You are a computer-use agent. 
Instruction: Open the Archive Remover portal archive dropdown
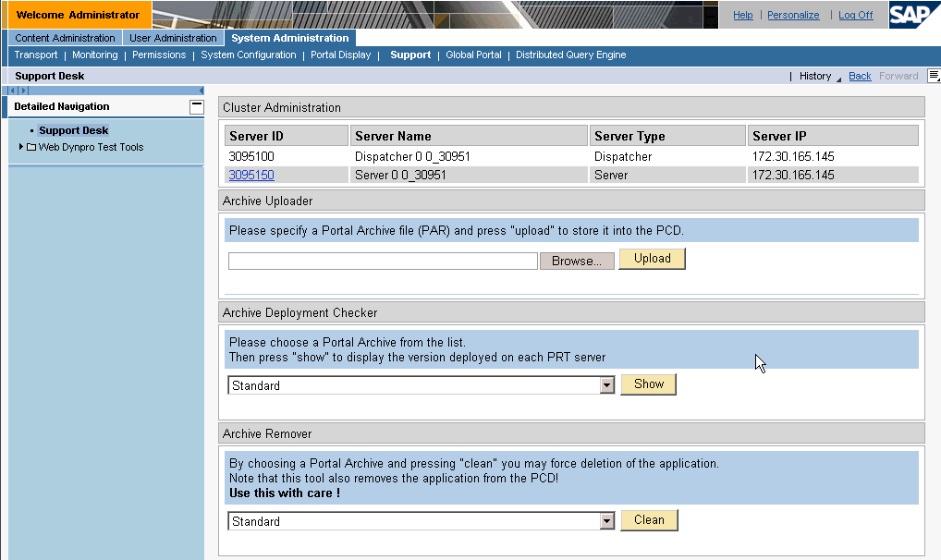point(606,521)
